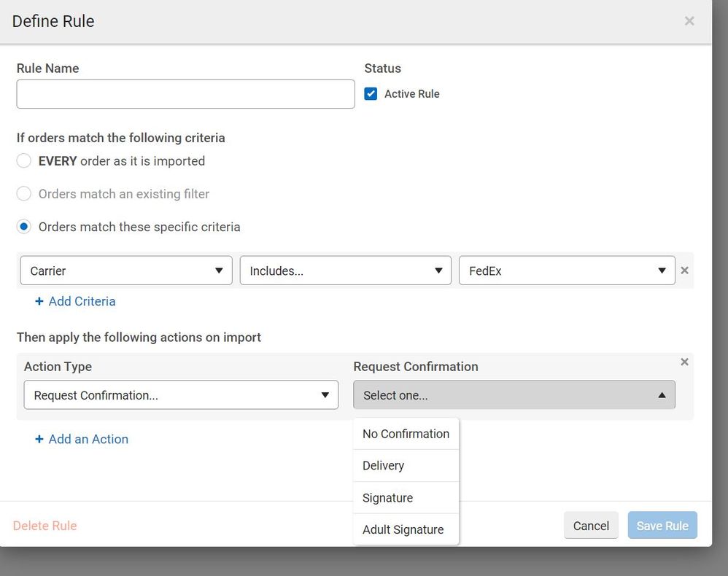Close the Define Rule dialog
The width and height of the screenshot is (728, 576).
(x=689, y=21)
